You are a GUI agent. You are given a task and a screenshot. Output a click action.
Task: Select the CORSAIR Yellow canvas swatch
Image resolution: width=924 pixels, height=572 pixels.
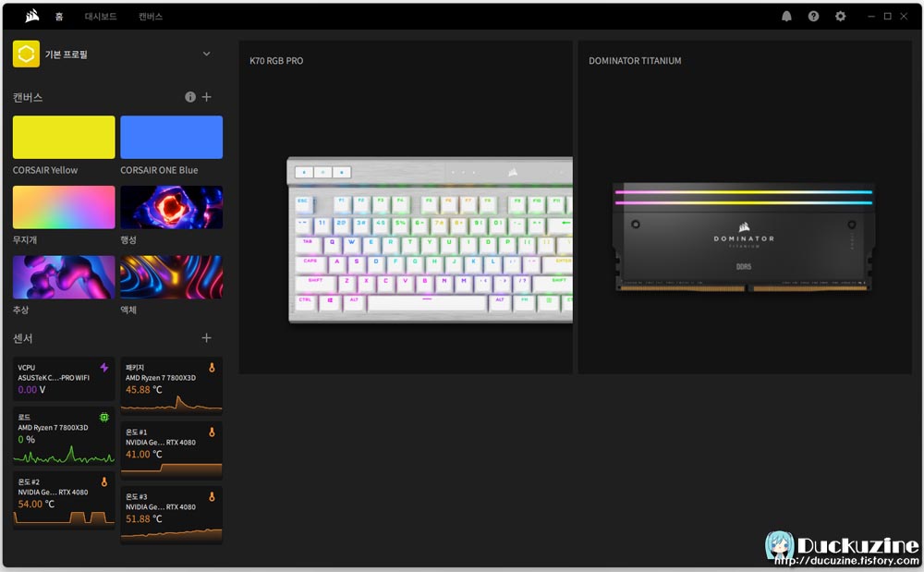pos(64,138)
